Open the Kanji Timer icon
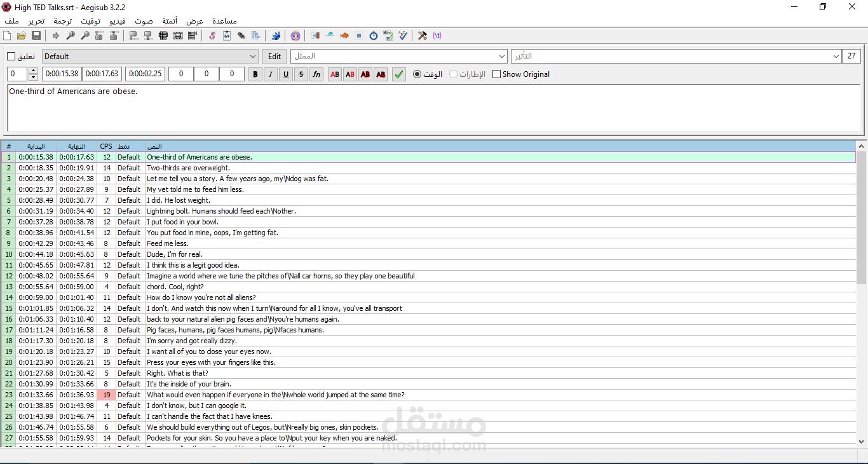This screenshot has width=868, height=464. tap(388, 36)
